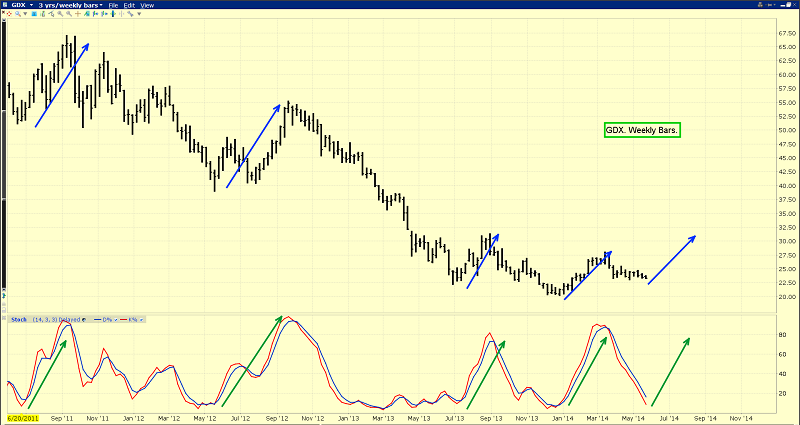Click the 6/20/2011 date marker
800x425 pixels.
[22, 418]
